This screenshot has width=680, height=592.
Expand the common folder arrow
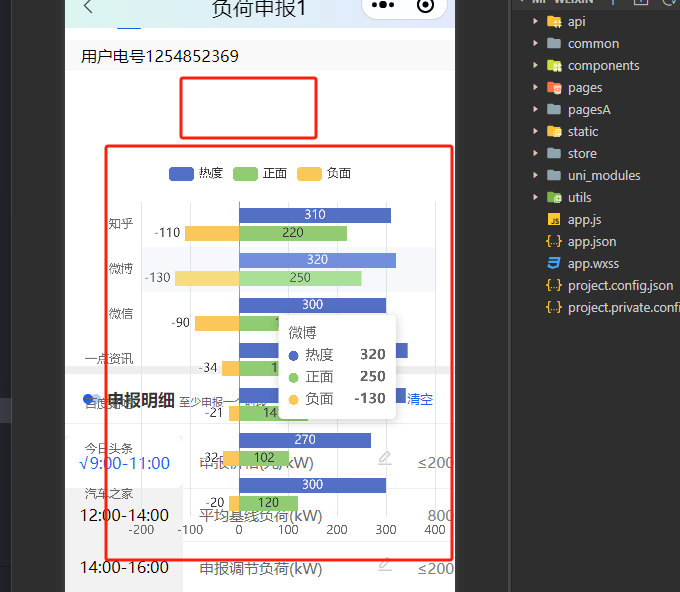tap(535, 43)
